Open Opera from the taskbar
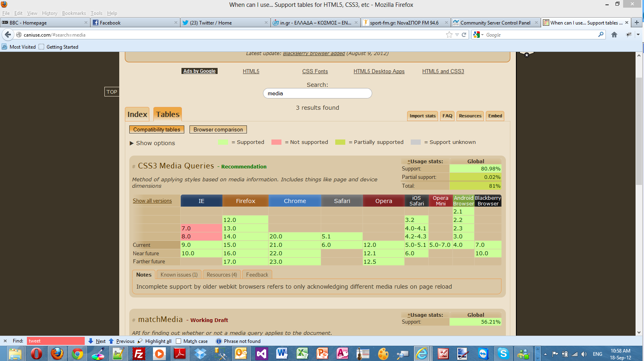644x361 pixels. [36, 354]
